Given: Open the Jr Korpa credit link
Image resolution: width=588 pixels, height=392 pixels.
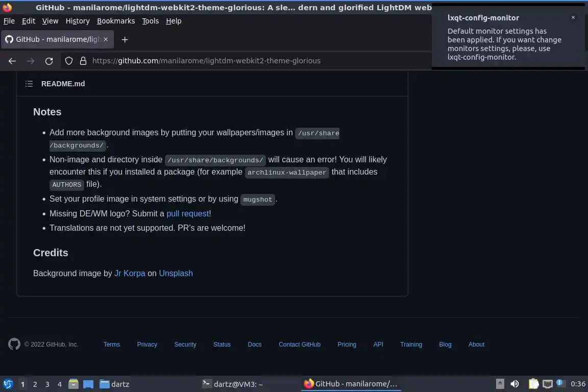Looking at the screenshot, I should click(x=130, y=273).
